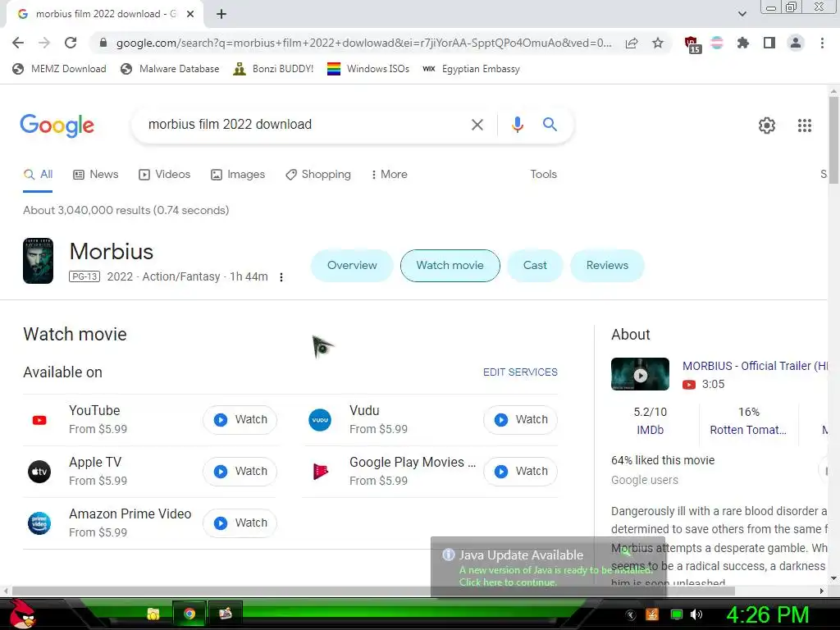Viewport: 840px width, 630px height.
Task: Open MORBIUS - Official Trailer link
Action: point(755,367)
